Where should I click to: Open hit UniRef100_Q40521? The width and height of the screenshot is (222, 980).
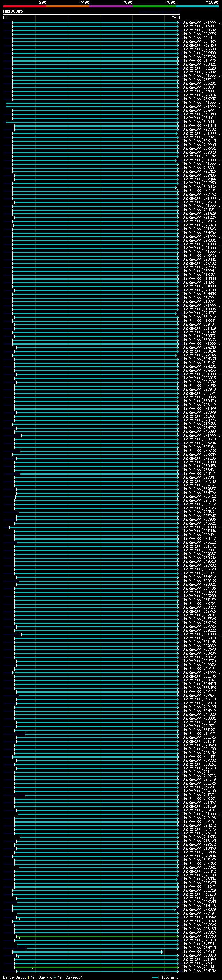click(199, 524)
